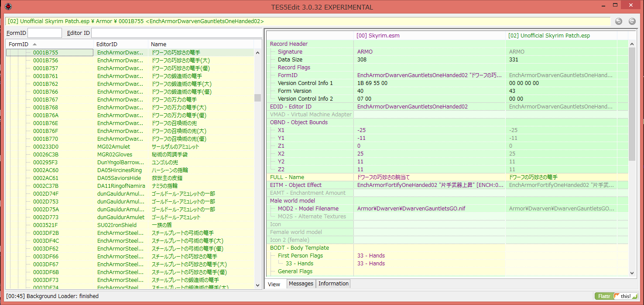
Task: Click MOD2 Model Filename value in Skyrim.esm column
Action: coord(411,208)
